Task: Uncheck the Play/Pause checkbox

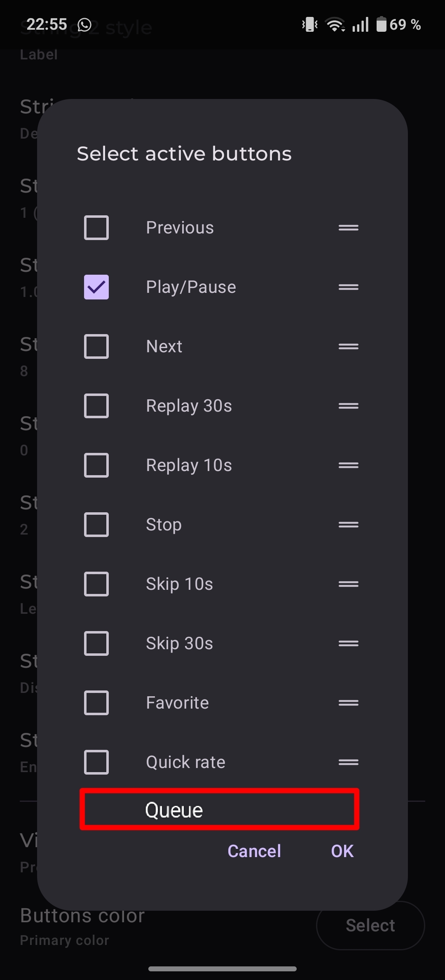Action: point(96,287)
